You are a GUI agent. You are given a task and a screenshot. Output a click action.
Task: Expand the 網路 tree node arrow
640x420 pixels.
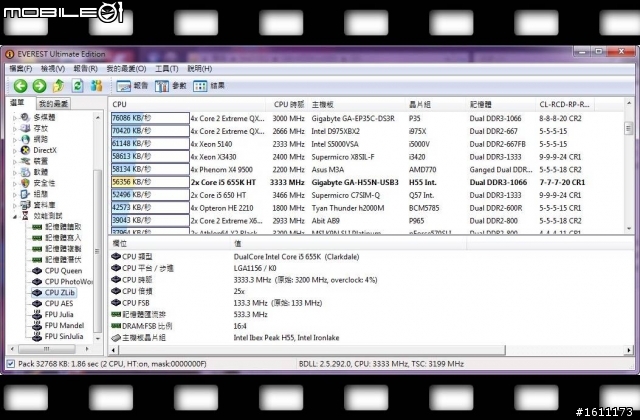(15, 140)
